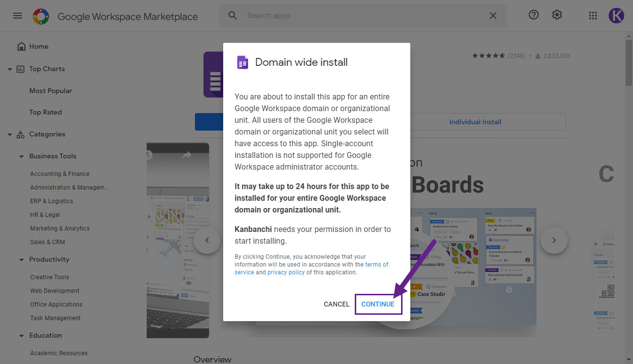Click the star rating (2248)
Screen dimensions: 633x364
[499, 56]
